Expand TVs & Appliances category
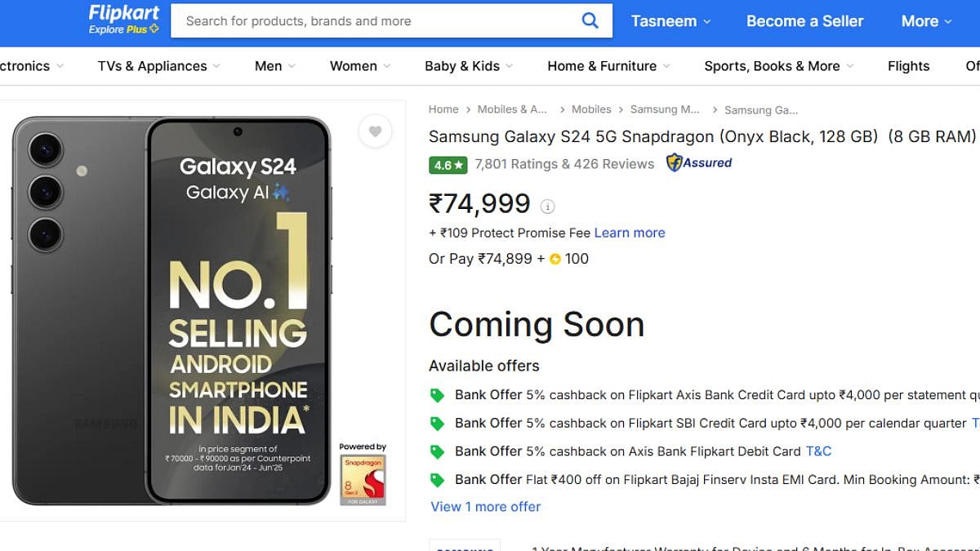Viewport: 980px width, 551px height. click(x=158, y=66)
